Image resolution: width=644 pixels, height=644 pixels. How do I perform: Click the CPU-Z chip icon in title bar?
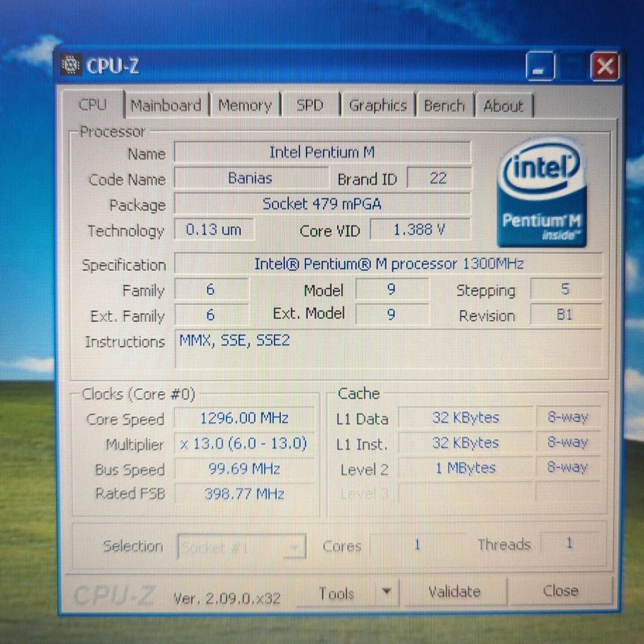[x=70, y=65]
